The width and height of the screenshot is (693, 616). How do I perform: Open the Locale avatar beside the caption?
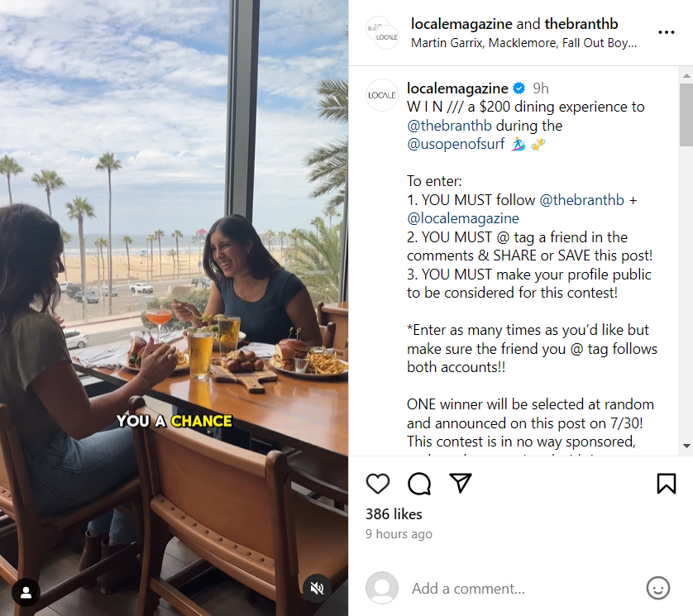382,95
